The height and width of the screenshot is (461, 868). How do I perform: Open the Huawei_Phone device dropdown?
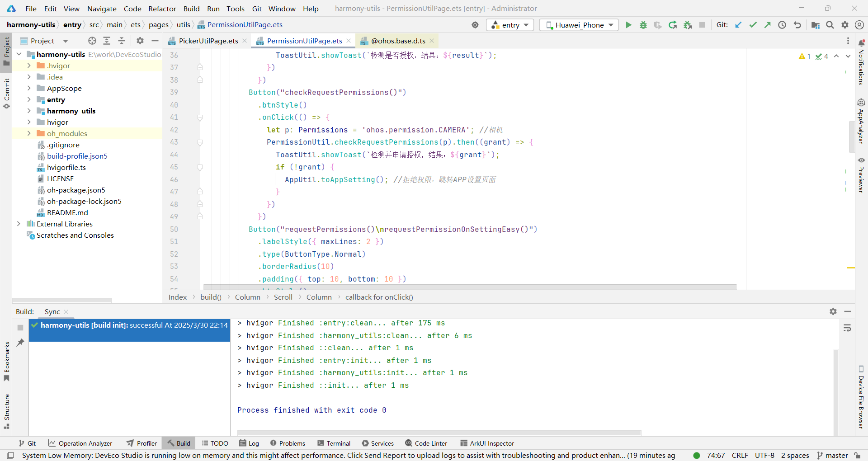tap(579, 25)
